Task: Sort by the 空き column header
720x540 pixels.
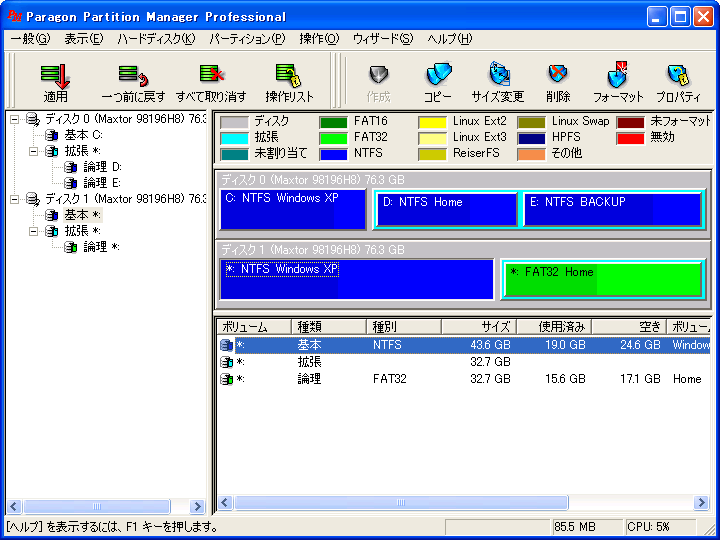Action: point(629,326)
